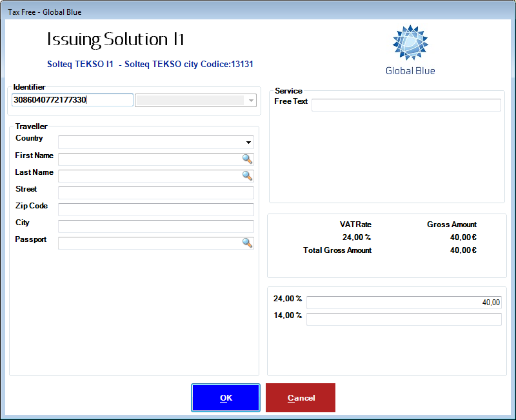Click into the Last Name field
Image resolution: width=516 pixels, height=420 pixels.
[149, 176]
